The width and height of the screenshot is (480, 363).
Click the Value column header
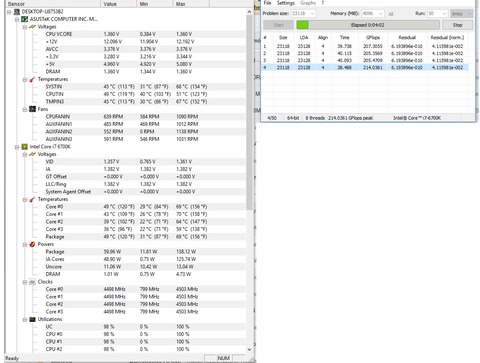click(x=118, y=4)
